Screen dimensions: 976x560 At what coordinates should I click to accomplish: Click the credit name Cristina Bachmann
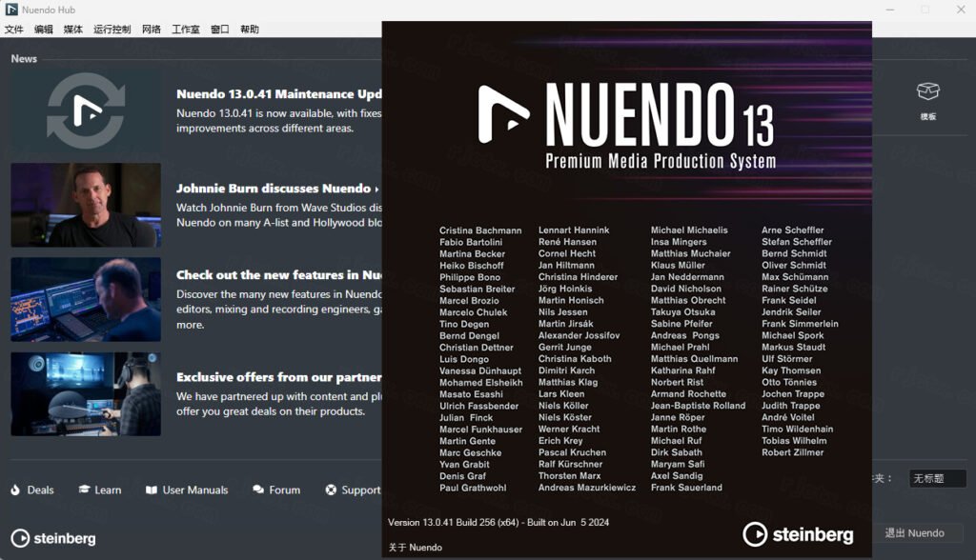click(480, 230)
